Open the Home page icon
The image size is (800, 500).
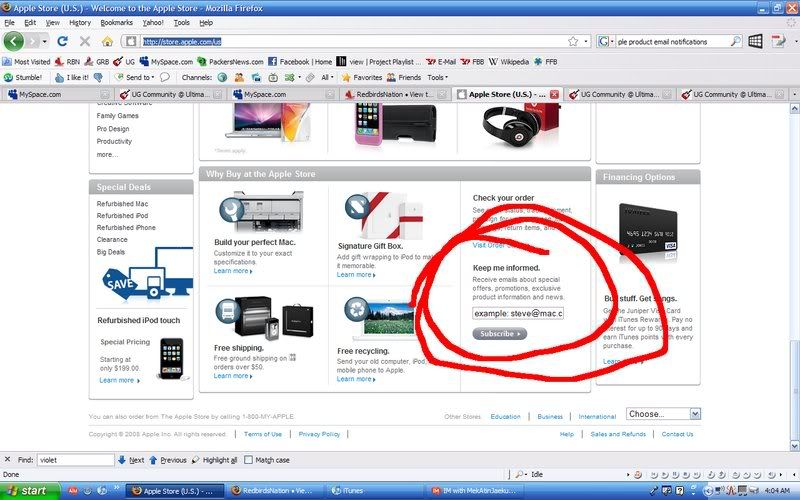pos(107,41)
